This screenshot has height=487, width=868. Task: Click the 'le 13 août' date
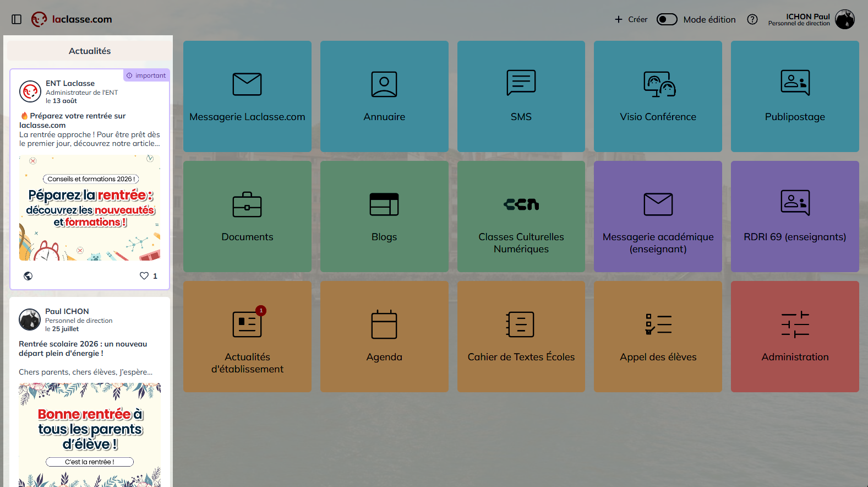pos(61,101)
